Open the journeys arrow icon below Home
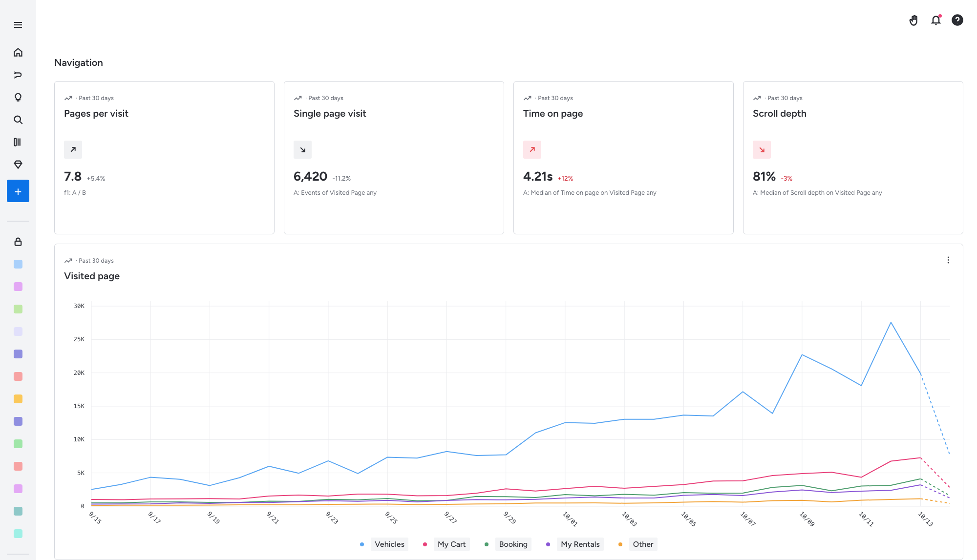 coord(18,75)
